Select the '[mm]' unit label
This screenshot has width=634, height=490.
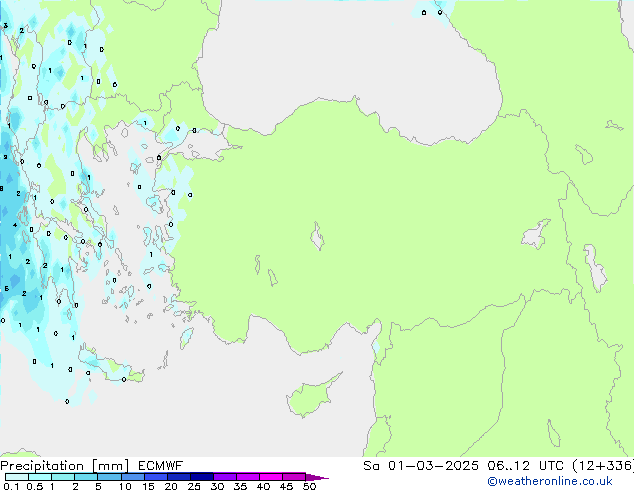(110, 466)
